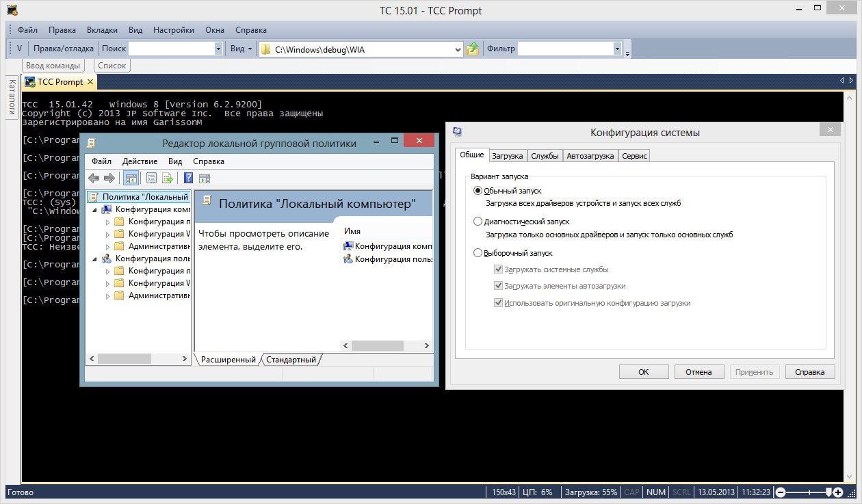Image resolution: width=862 pixels, height=504 pixels.
Task: Open the Каталоги side panel tab
Action: pos(12,97)
